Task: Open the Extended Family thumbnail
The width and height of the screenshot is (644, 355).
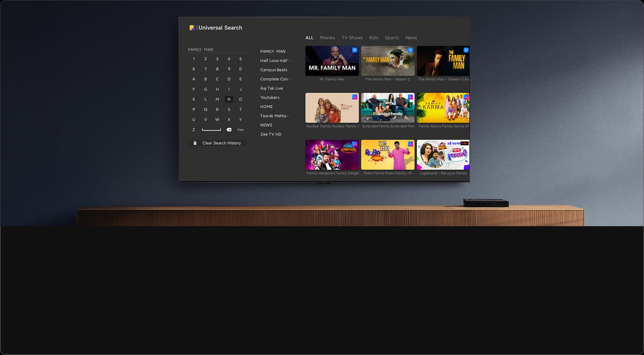Action: point(388,108)
